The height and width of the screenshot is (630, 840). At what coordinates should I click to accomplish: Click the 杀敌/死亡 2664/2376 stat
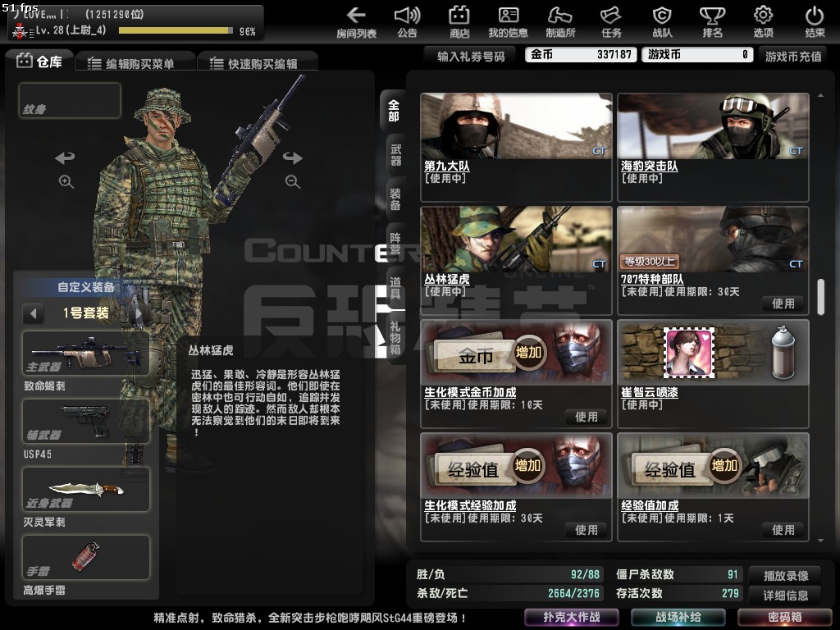pos(509,593)
